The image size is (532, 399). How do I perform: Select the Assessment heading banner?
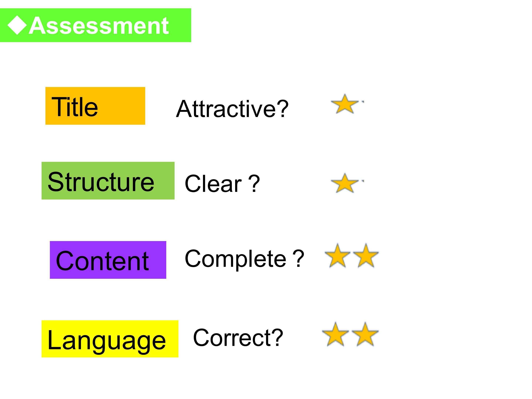point(96,25)
